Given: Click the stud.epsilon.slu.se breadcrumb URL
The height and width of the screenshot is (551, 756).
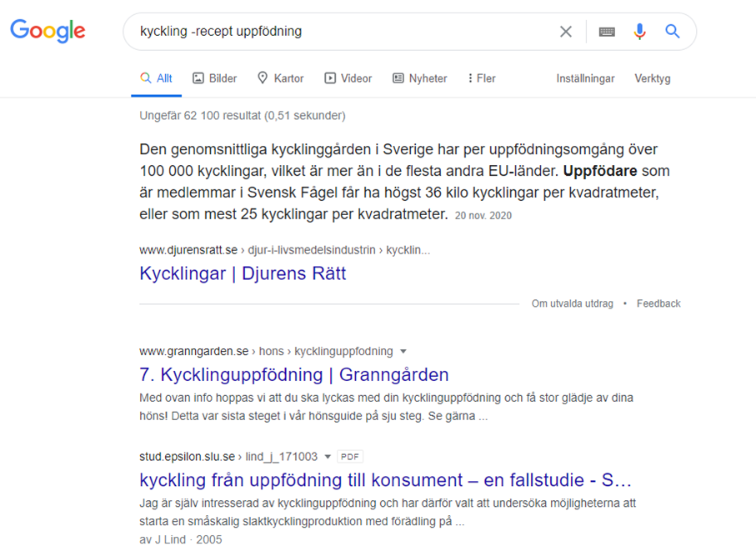Looking at the screenshot, I should coord(228,457).
